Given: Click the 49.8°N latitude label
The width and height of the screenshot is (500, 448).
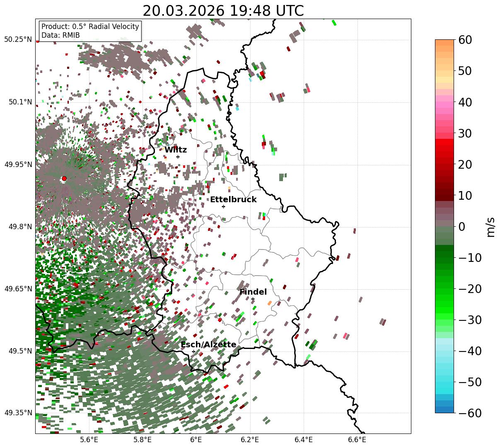Looking at the screenshot, I should coord(20,227).
